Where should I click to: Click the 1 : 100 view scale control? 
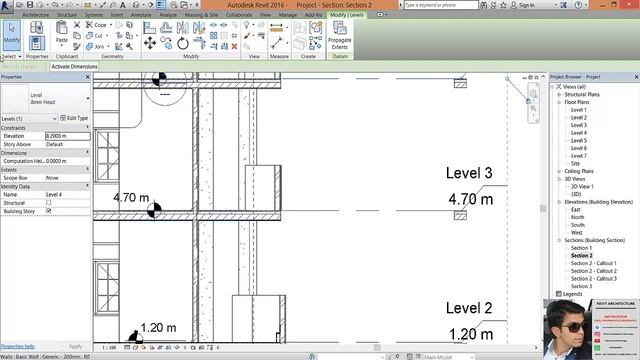click(109, 348)
